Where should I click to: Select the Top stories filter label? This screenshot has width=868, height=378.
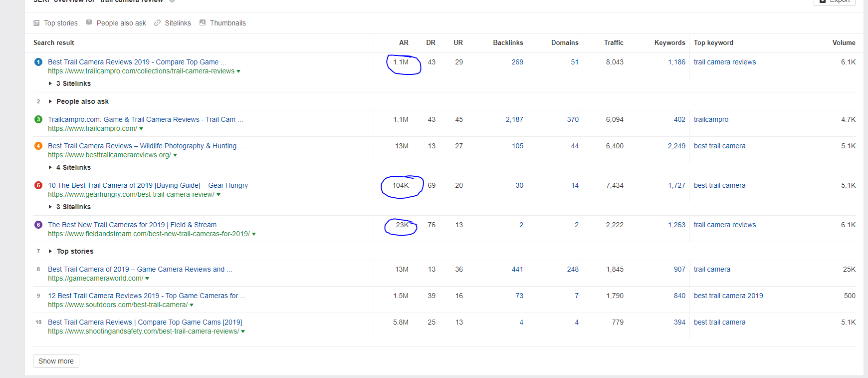coord(61,23)
